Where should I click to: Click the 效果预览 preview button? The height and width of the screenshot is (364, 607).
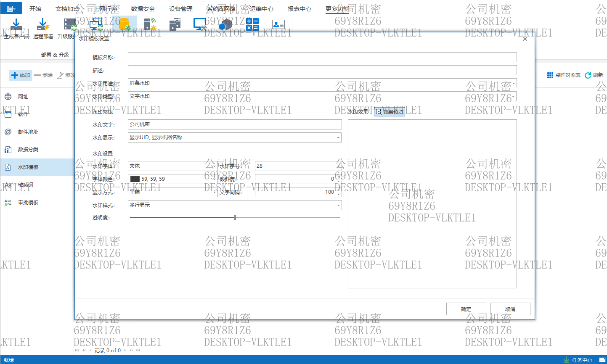tap(390, 112)
